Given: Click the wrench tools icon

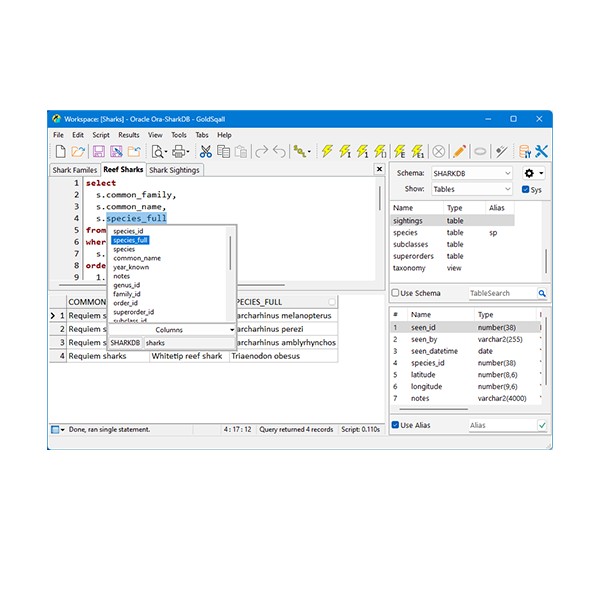Looking at the screenshot, I should pyautogui.click(x=541, y=152).
